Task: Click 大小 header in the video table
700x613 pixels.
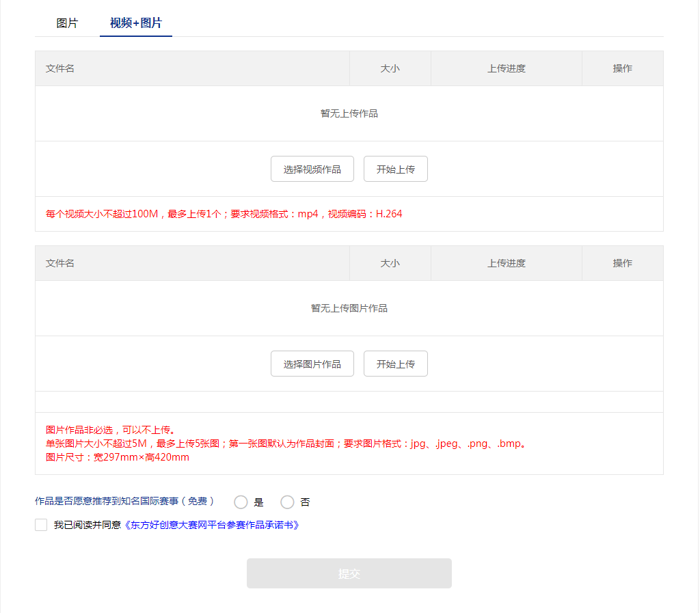Action: coord(390,68)
